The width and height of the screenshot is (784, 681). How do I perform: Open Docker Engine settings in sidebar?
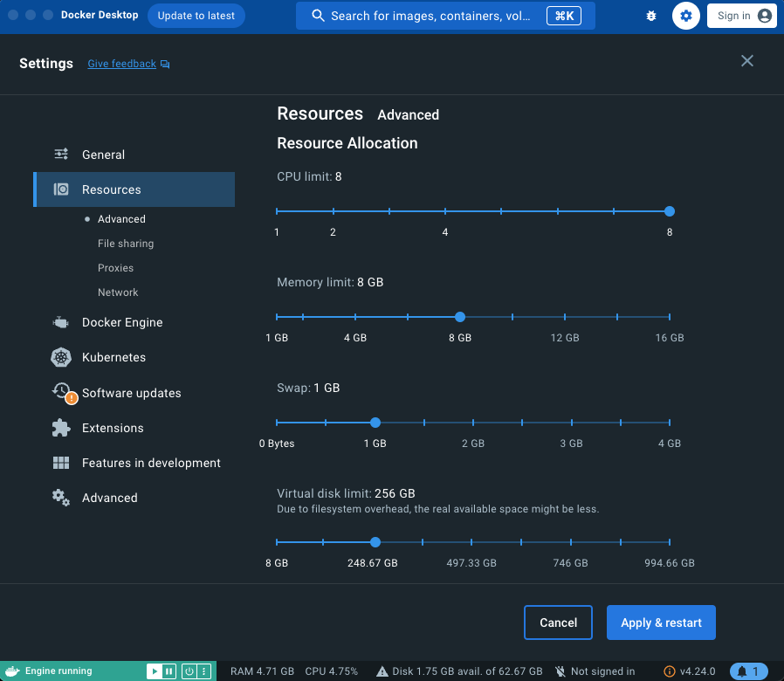point(121,322)
